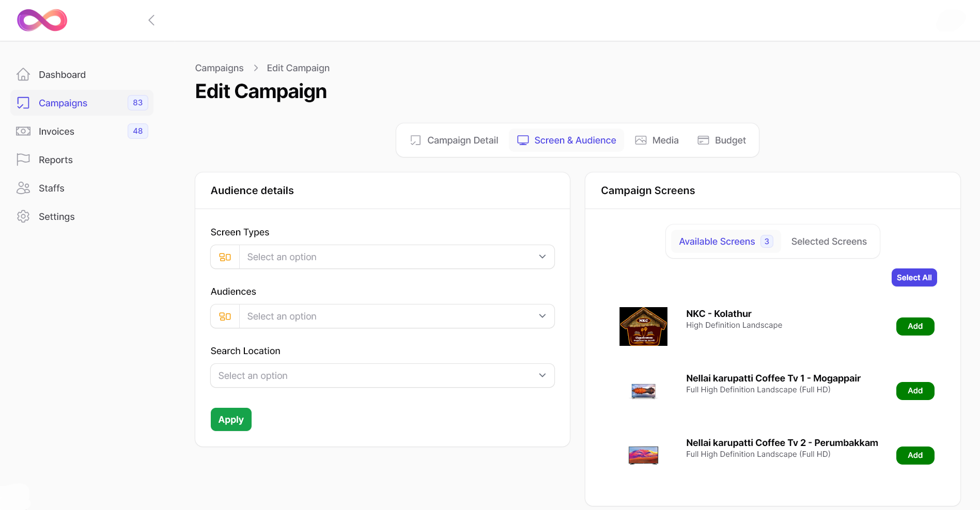The image size is (980, 510).
Task: Collapse sidebar with the back arrow
Action: 151,20
